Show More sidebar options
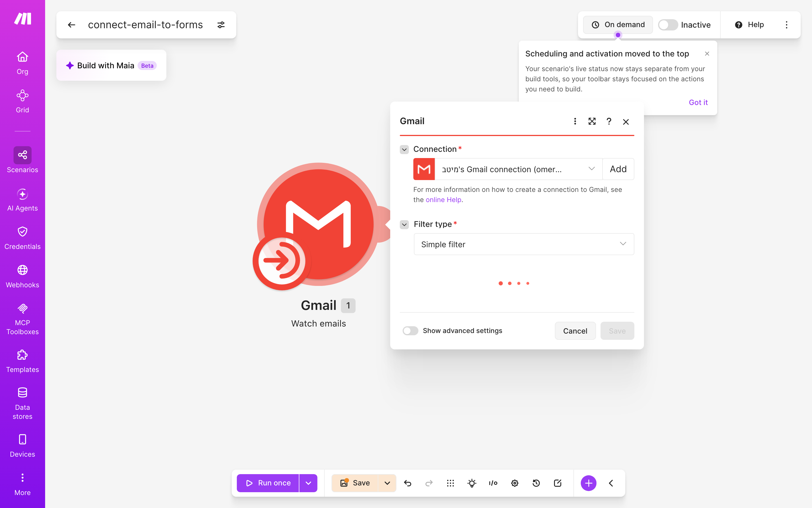The height and width of the screenshot is (508, 812). pyautogui.click(x=23, y=484)
